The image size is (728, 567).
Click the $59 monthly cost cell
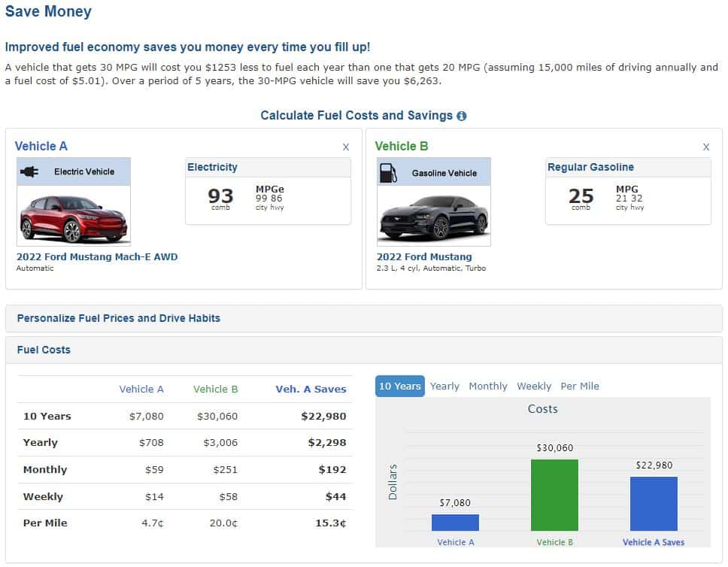tap(154, 470)
